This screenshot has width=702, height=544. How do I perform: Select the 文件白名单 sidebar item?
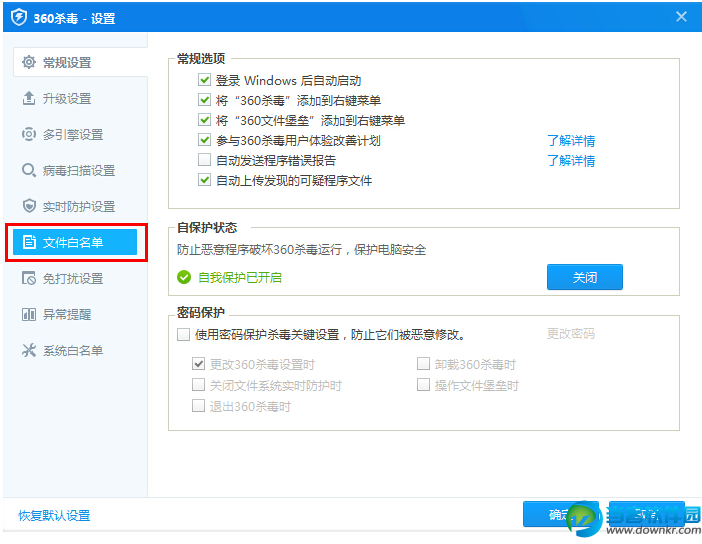click(75, 242)
